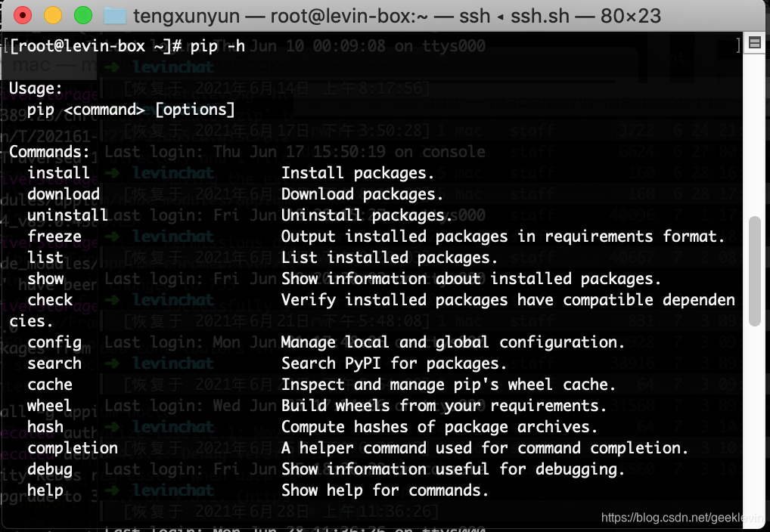Screen dimensions: 770x532
Task: Click 'Compute hashes of package archives.'
Action: point(439,427)
